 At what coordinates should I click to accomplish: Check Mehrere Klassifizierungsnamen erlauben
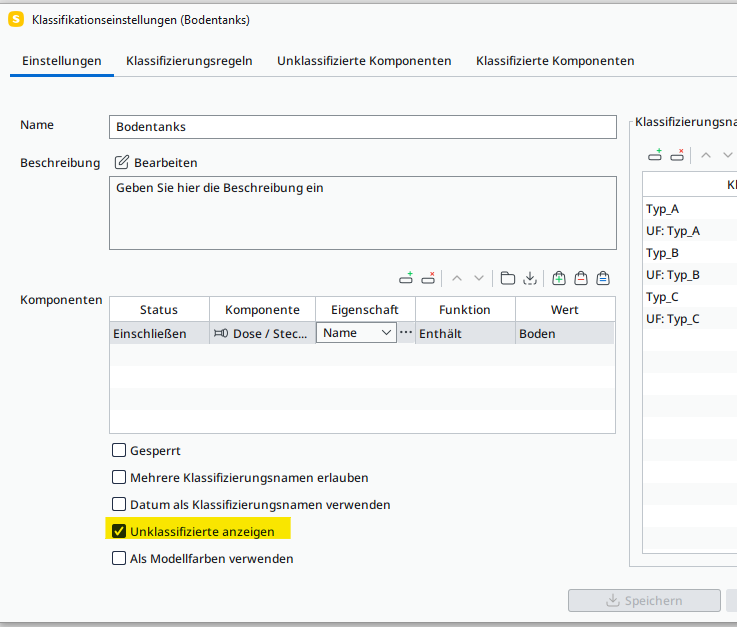(x=119, y=478)
